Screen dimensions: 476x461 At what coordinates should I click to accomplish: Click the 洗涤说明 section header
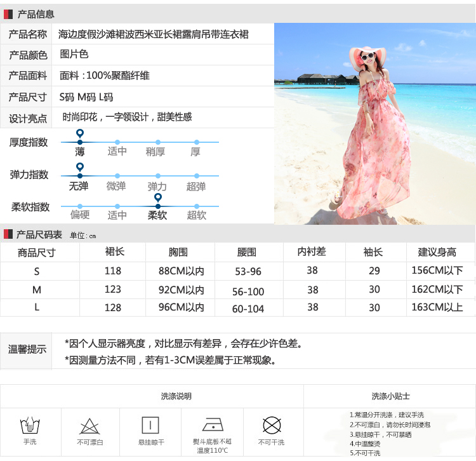pos(176,396)
